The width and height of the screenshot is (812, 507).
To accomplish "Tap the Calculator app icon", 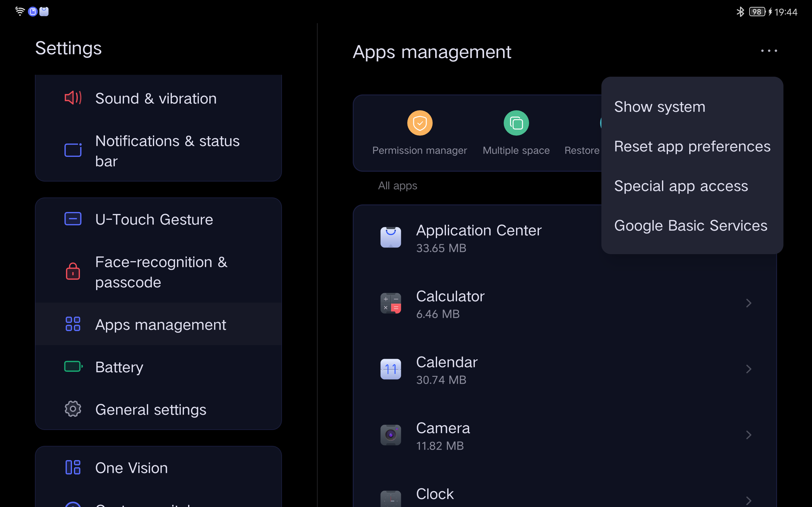I will 390,304.
